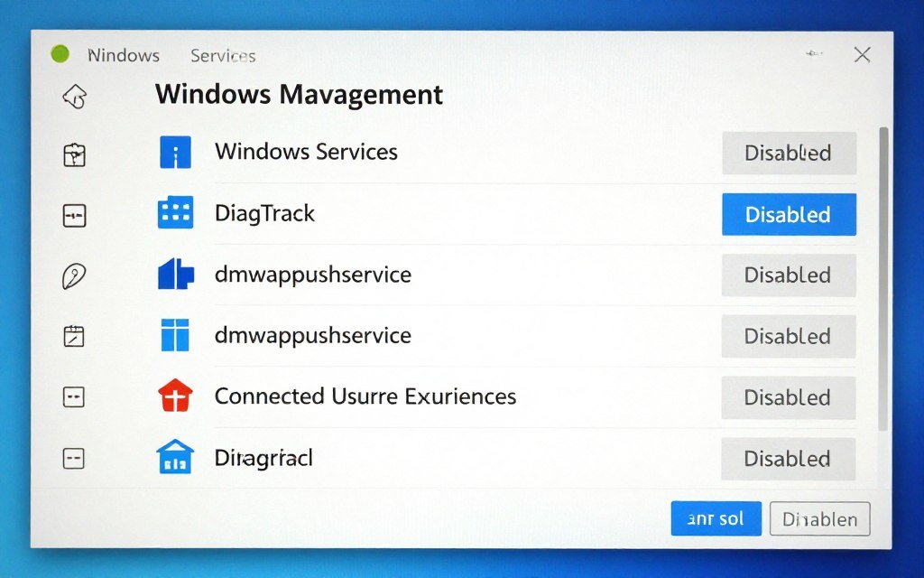Click the pen sidebar icon
This screenshot has height=578, width=924.
[74, 275]
